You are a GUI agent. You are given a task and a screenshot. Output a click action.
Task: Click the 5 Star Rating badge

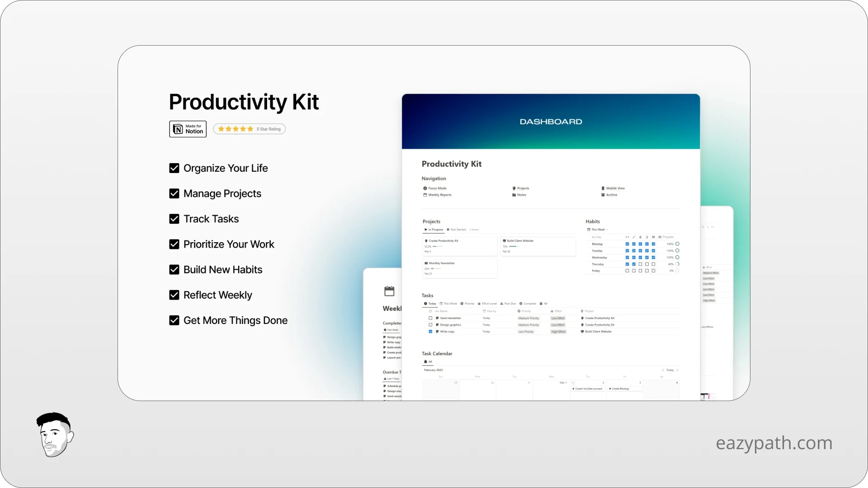pyautogui.click(x=249, y=129)
